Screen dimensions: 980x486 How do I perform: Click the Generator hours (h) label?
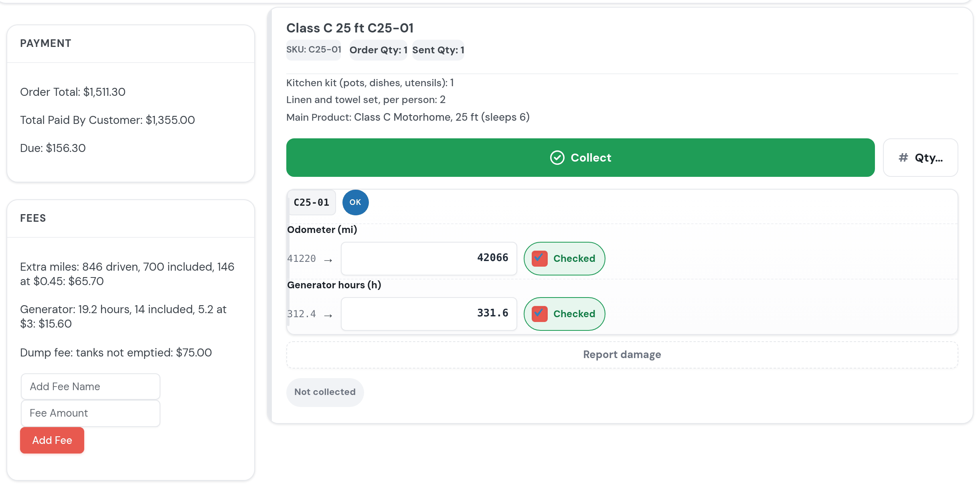click(334, 285)
